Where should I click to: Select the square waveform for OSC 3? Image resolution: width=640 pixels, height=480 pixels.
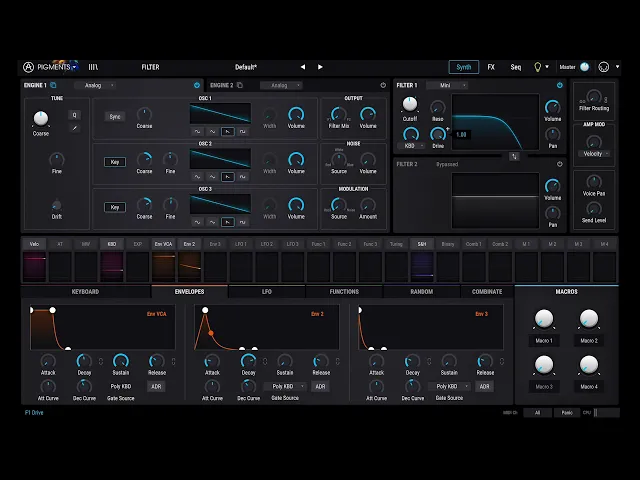242,222
